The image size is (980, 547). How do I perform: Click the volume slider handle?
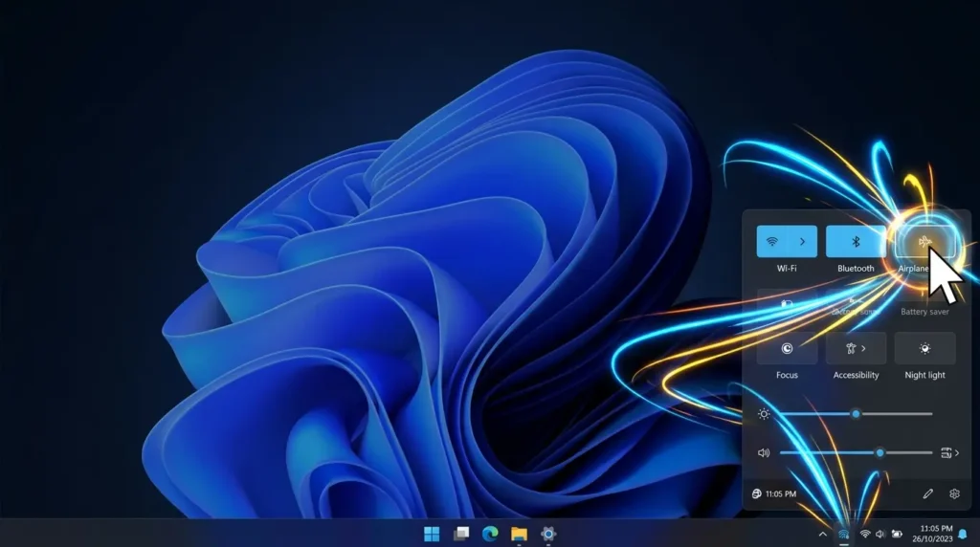pos(880,452)
